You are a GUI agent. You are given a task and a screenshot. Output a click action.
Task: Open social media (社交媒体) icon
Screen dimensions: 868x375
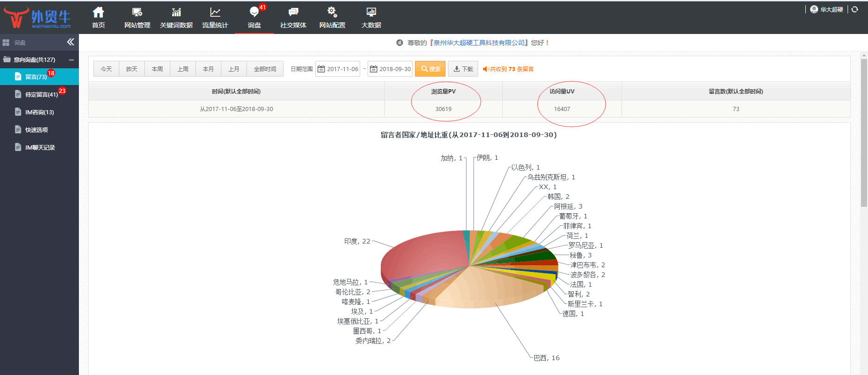tap(293, 13)
